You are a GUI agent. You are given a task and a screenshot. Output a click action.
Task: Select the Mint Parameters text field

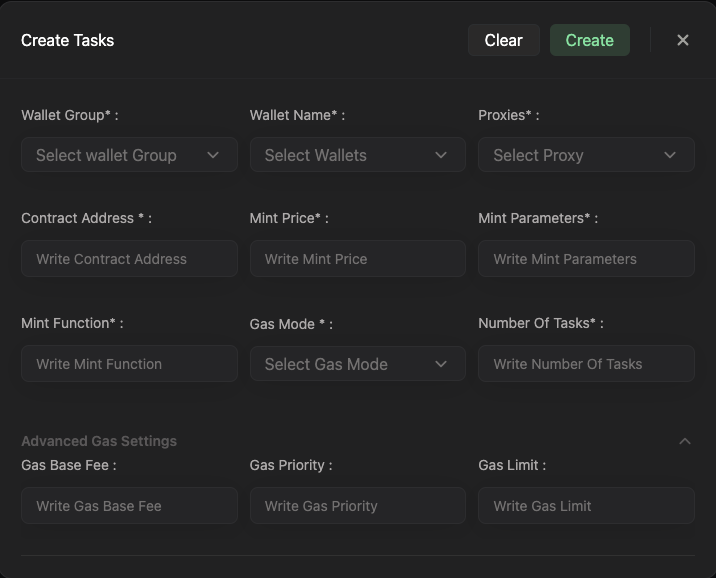[x=586, y=259]
